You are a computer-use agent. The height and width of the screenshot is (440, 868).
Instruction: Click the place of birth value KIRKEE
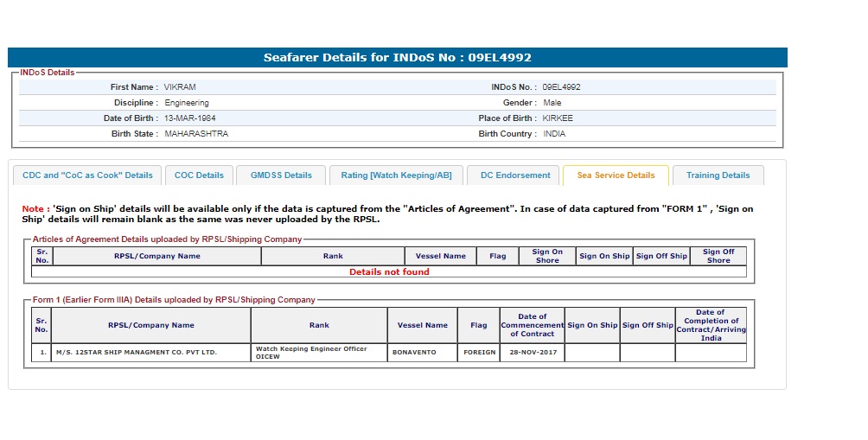coord(558,118)
